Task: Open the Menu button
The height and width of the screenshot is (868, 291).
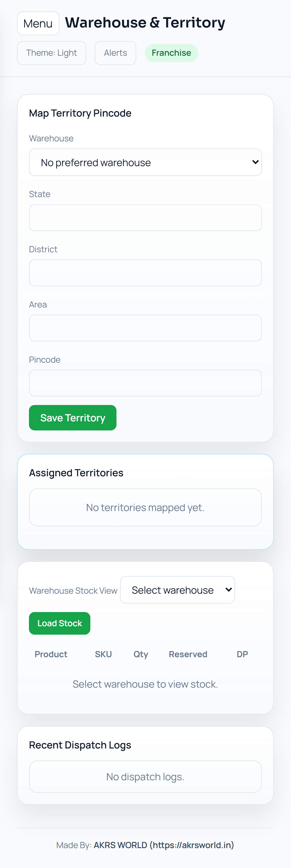Action: (38, 24)
